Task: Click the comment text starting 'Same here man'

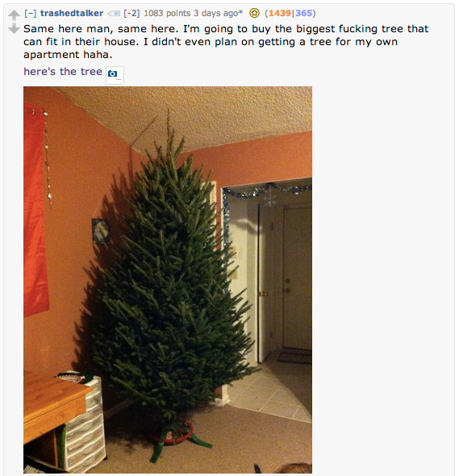Action: (226, 42)
